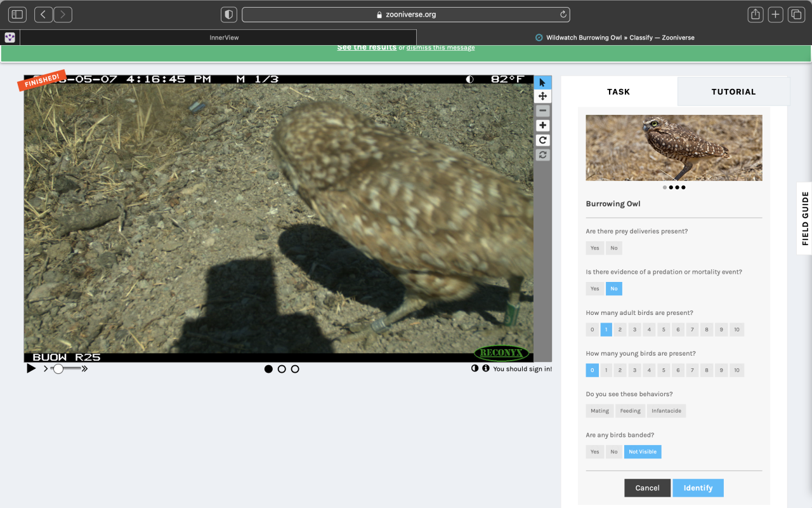Viewport: 812px width, 508px height.
Task: Reload the current page
Action: (563, 14)
